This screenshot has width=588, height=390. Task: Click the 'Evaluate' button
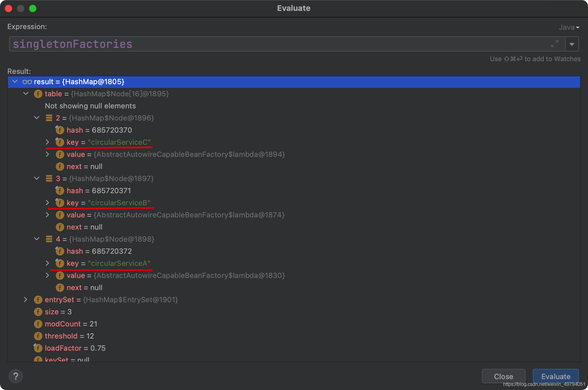click(x=555, y=373)
